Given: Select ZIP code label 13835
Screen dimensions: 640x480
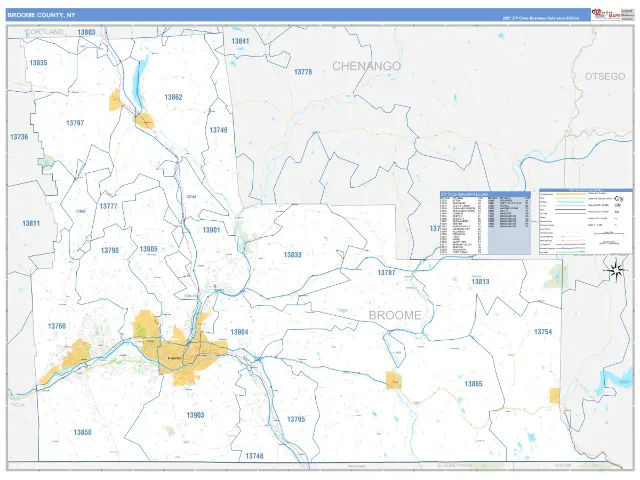Looking at the screenshot, I should point(38,63).
